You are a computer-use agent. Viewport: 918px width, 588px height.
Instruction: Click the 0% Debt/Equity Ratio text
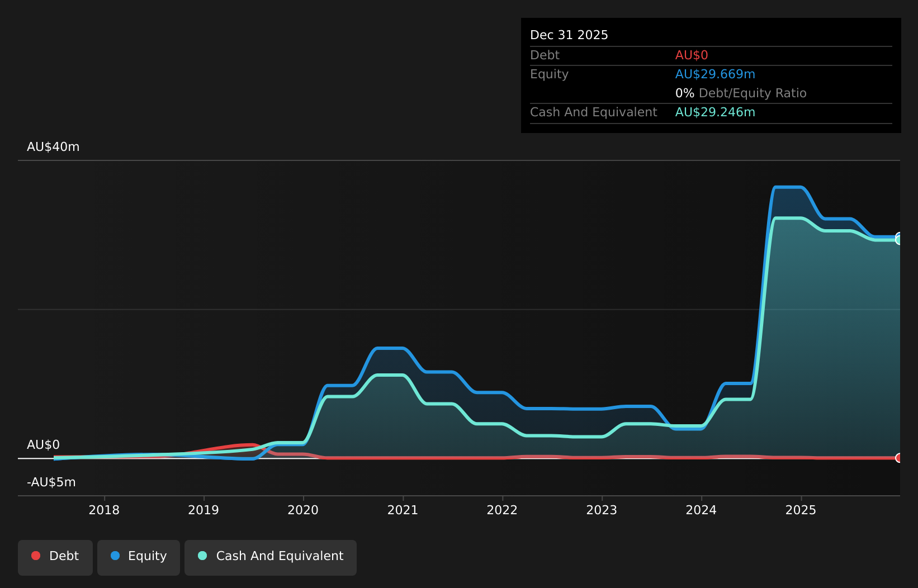tap(741, 93)
